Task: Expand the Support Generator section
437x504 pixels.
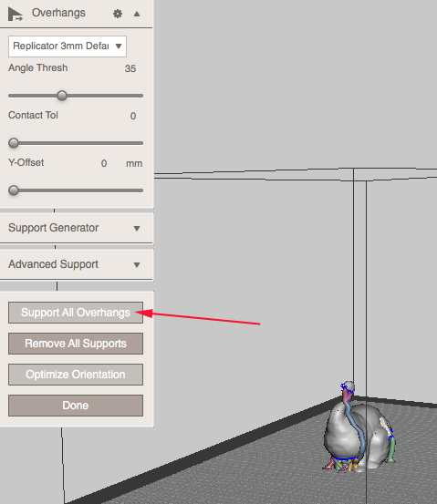Action: click(x=77, y=228)
